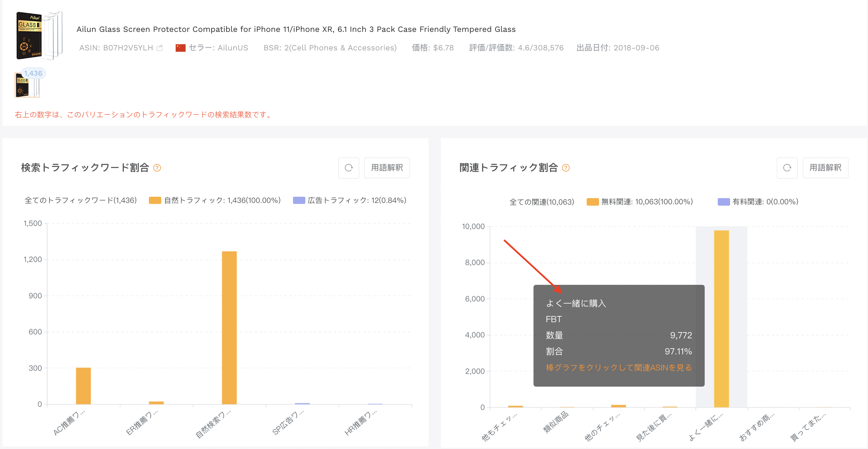Select the variation thumbnail with 1,436 badge

27,85
